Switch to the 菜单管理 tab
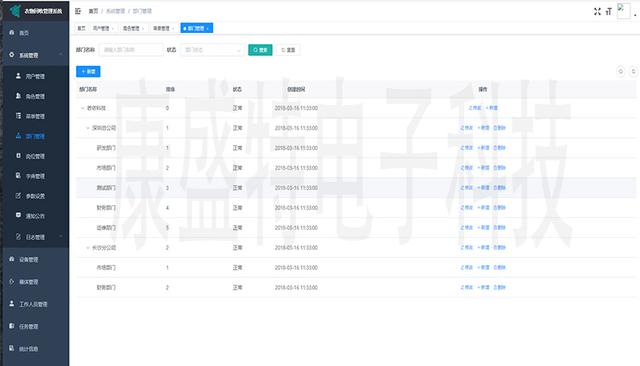The image size is (640, 366). 163,28
